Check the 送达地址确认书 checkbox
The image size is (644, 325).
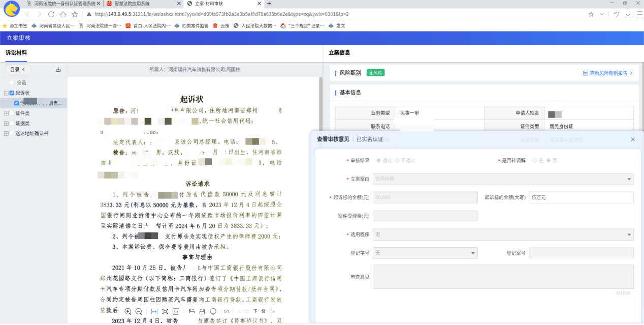[x=12, y=133]
